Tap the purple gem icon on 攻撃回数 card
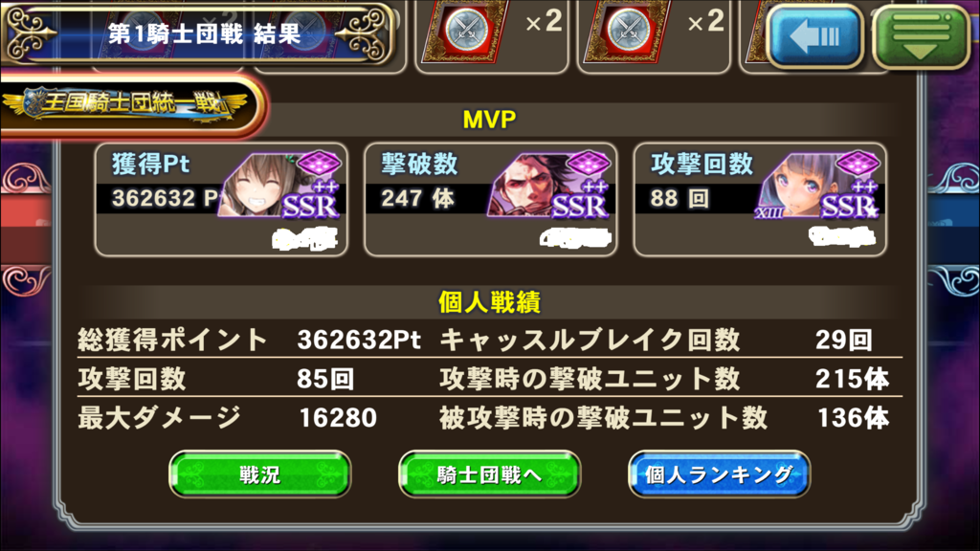Screen dimensions: 980x551 (x=857, y=164)
